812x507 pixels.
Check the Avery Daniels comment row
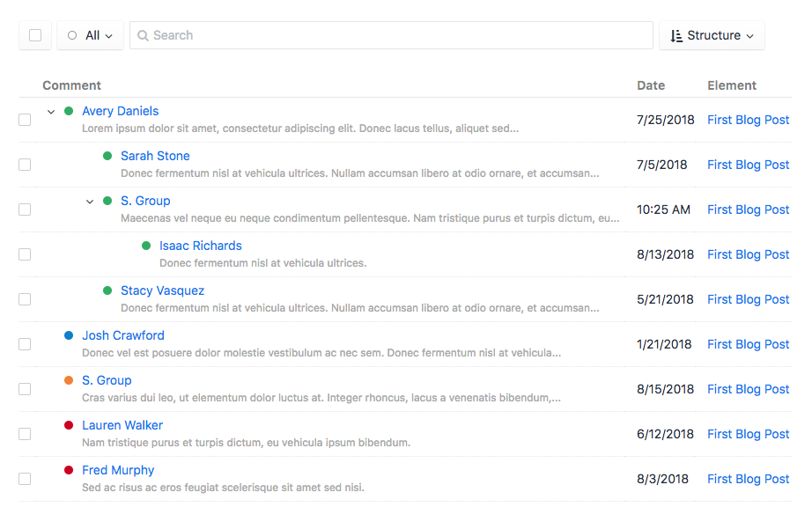click(x=25, y=120)
